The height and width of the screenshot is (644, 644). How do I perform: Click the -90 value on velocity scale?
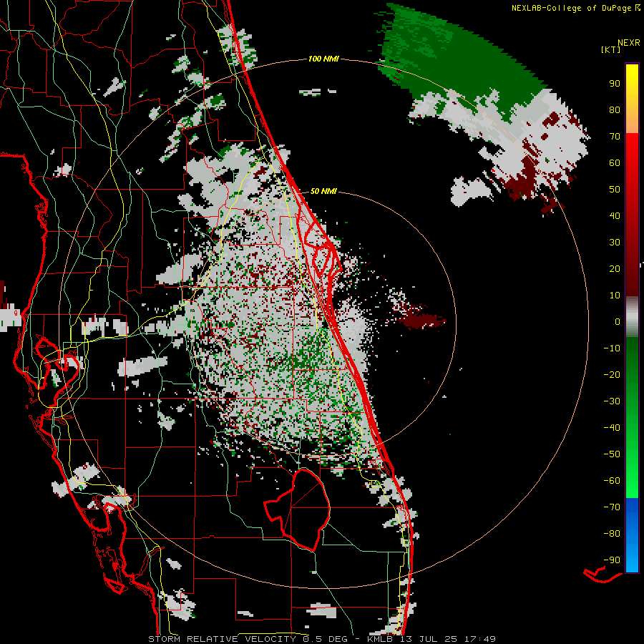pos(612,560)
